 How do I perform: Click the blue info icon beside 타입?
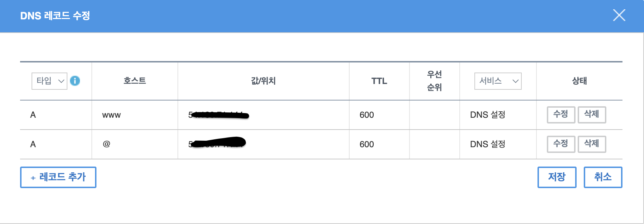tap(75, 81)
